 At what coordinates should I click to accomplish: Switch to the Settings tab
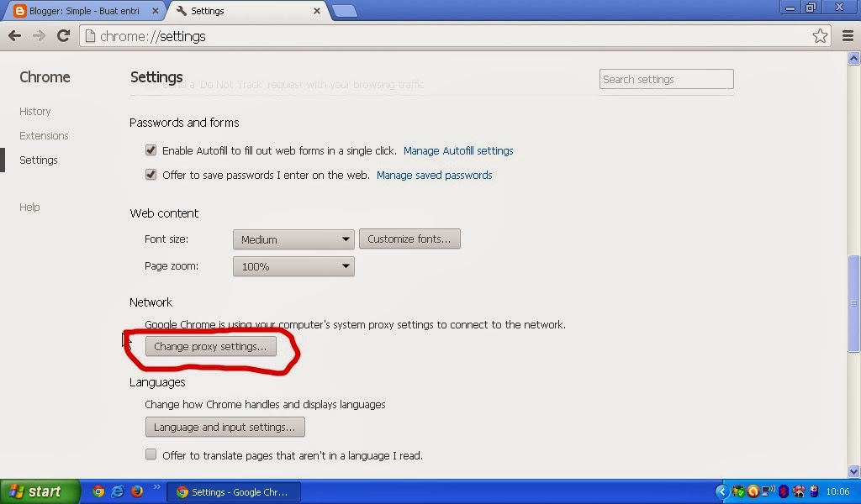pos(249,11)
